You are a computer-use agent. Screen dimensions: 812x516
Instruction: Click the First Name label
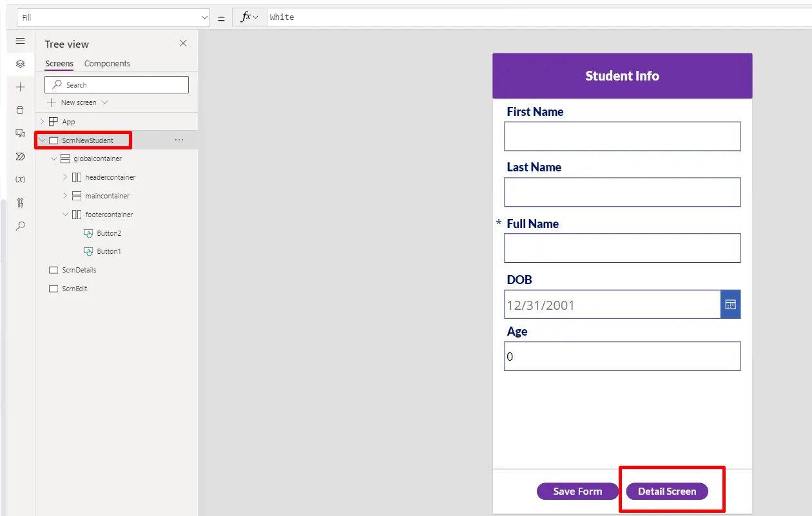pyautogui.click(x=535, y=111)
